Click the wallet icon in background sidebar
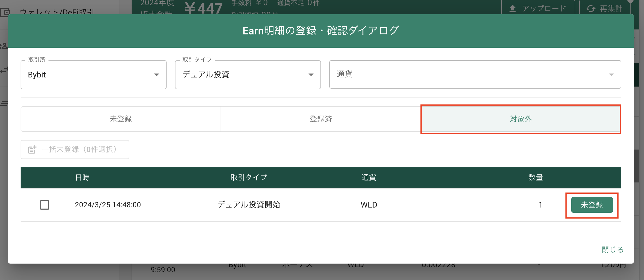644x280 pixels. [x=5, y=12]
